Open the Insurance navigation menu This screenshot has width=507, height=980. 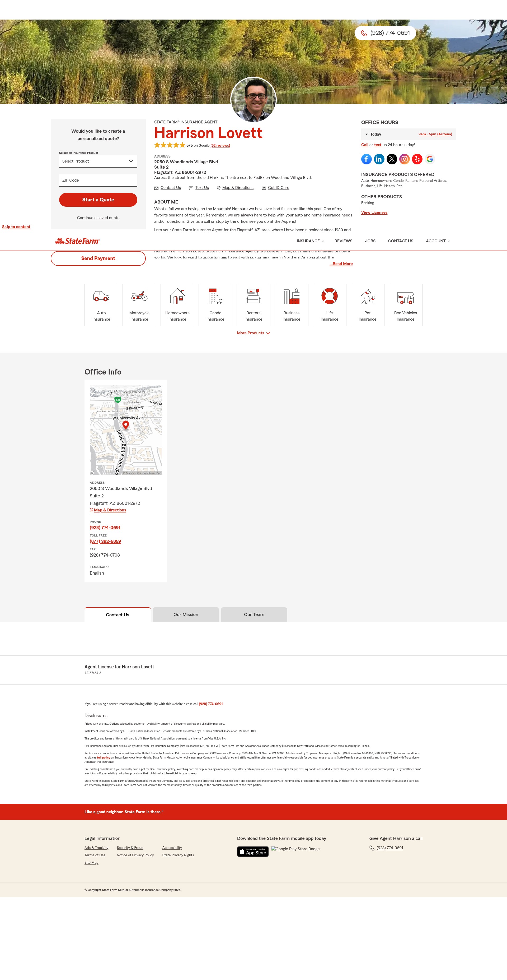(x=311, y=241)
